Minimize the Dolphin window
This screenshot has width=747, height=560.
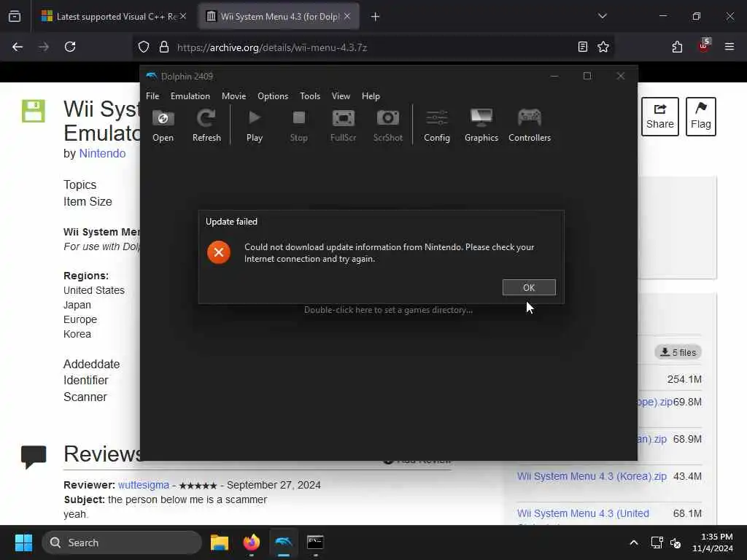554,76
